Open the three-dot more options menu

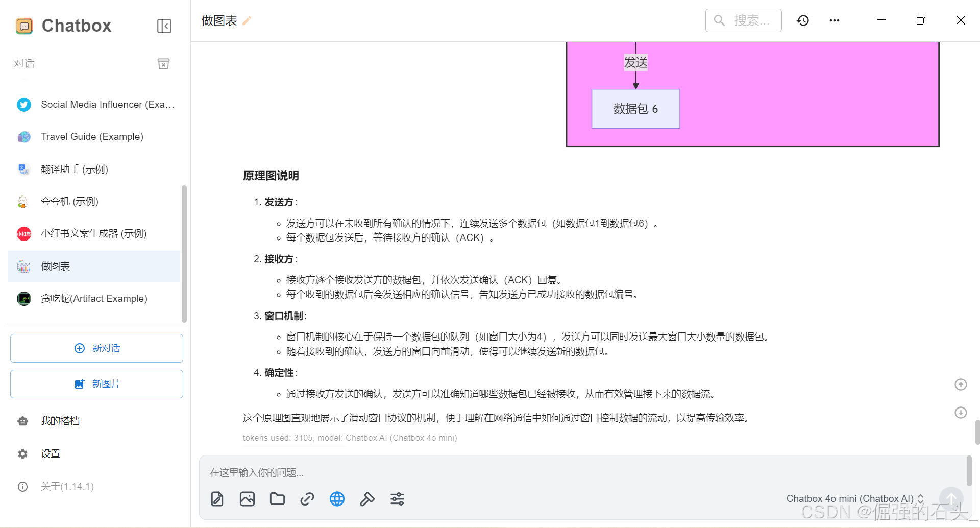click(x=835, y=20)
